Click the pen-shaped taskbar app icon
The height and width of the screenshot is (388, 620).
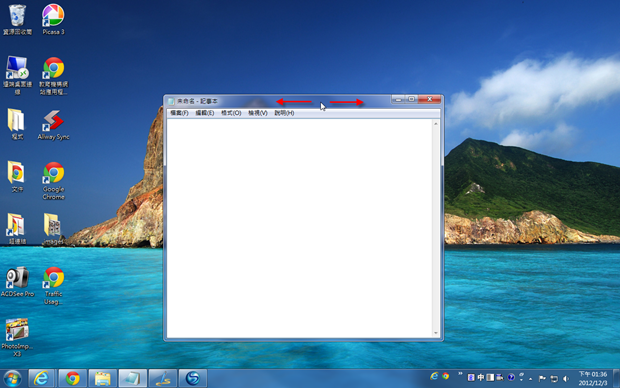[163, 379]
